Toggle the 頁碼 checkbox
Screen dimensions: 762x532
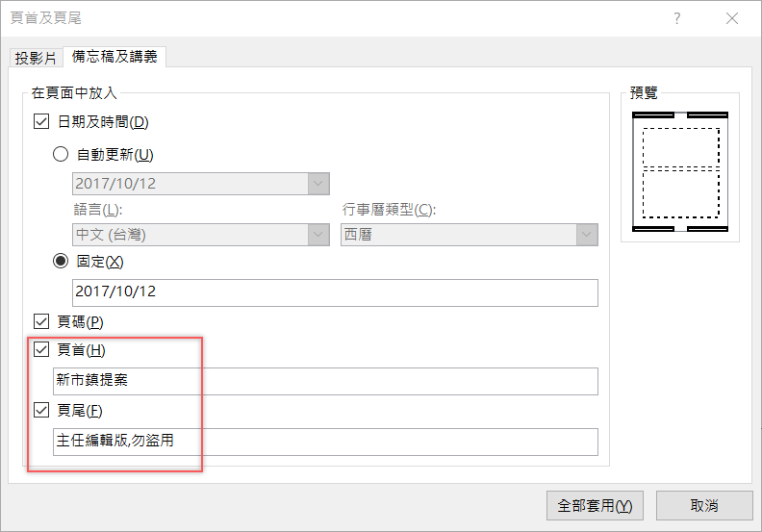41,321
